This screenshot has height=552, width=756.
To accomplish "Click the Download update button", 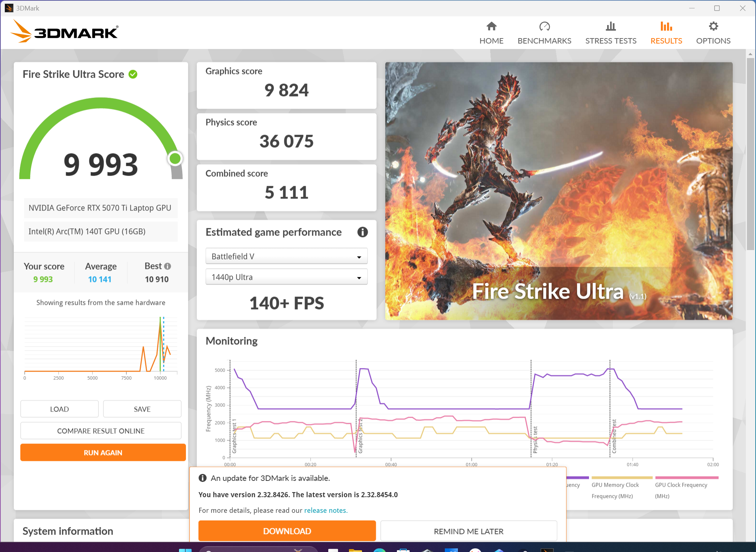I will point(287,531).
